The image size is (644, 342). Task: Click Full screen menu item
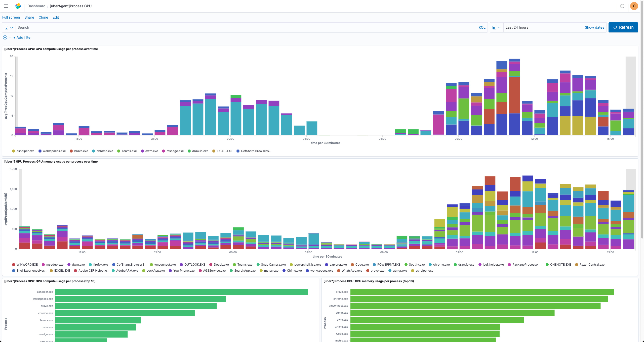(x=11, y=17)
